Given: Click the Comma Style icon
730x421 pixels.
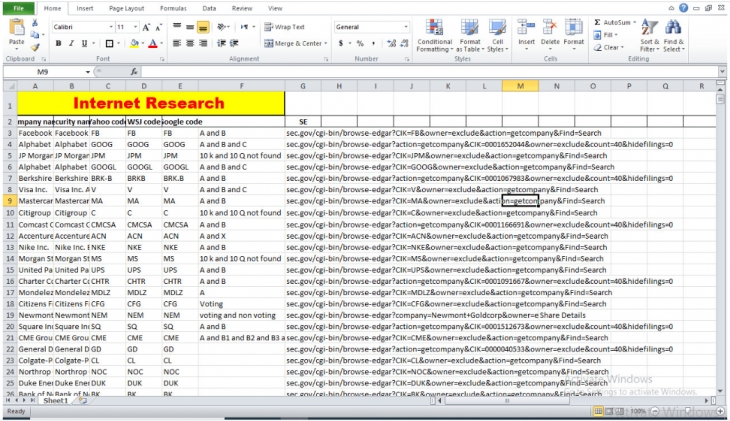Looking at the screenshot, I should [373, 43].
